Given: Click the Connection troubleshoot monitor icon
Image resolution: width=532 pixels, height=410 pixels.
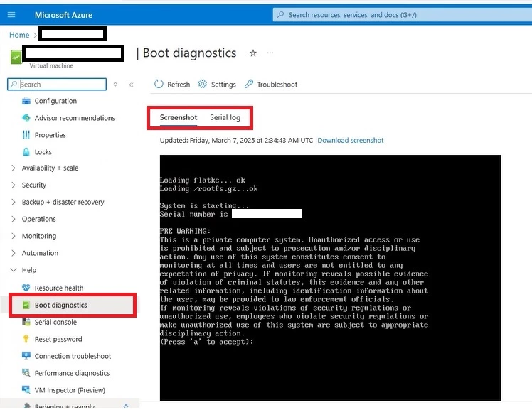Looking at the screenshot, I should click(26, 356).
